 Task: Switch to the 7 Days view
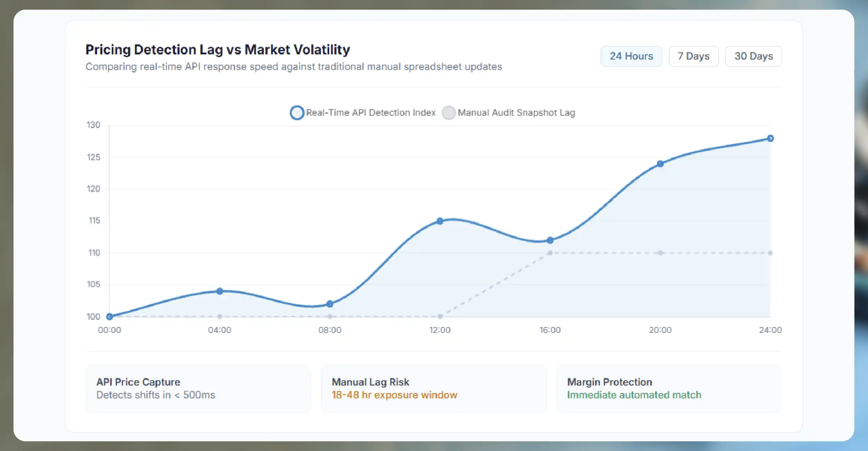693,56
